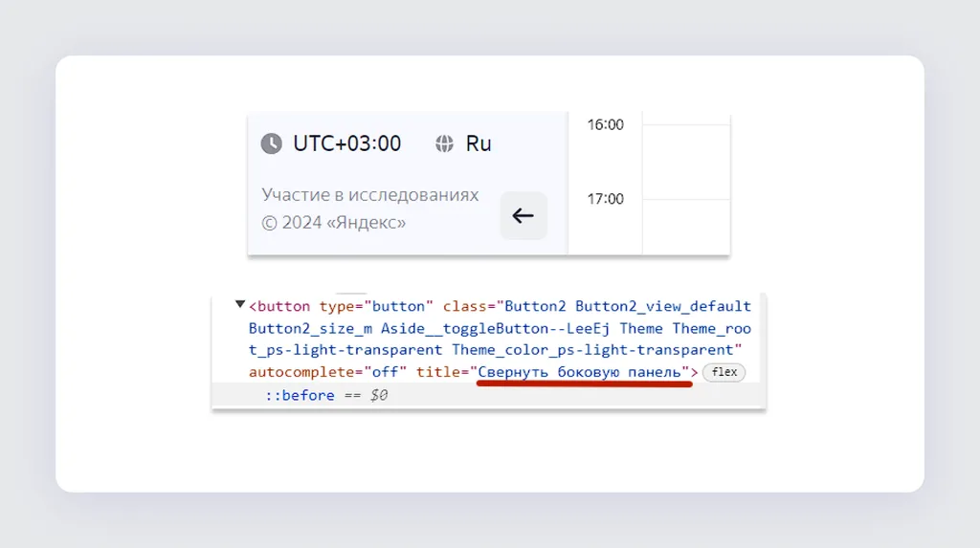Screen dimensions: 980x548
Task: Select the autocomplete="off" attribute
Action: (x=327, y=372)
